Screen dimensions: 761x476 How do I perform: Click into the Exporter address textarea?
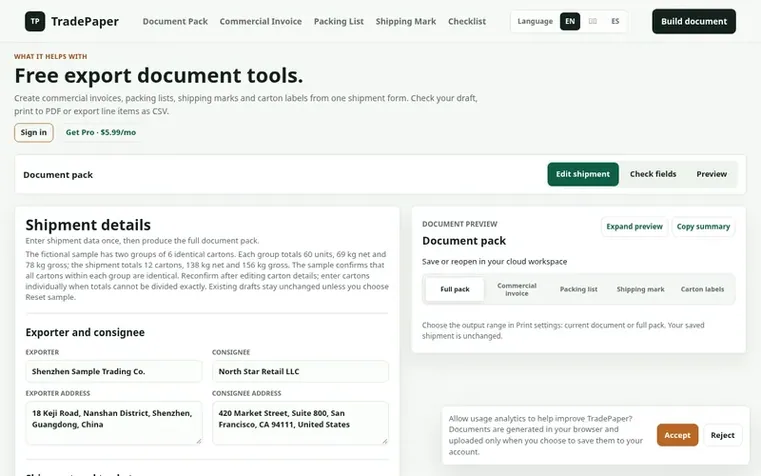click(x=114, y=423)
